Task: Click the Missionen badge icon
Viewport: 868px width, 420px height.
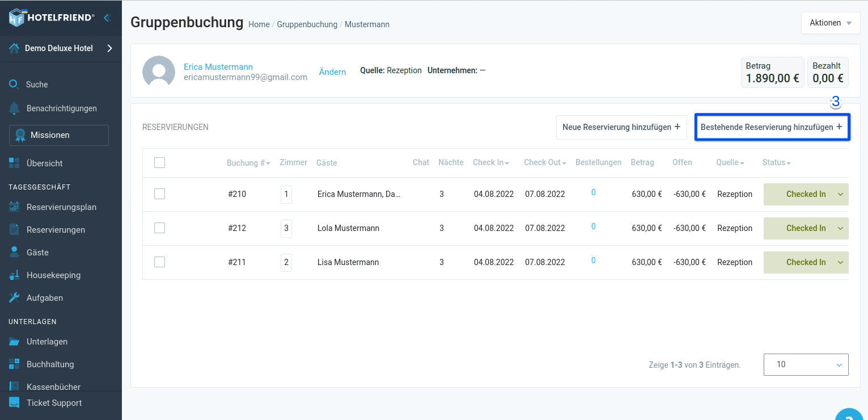Action: point(20,135)
